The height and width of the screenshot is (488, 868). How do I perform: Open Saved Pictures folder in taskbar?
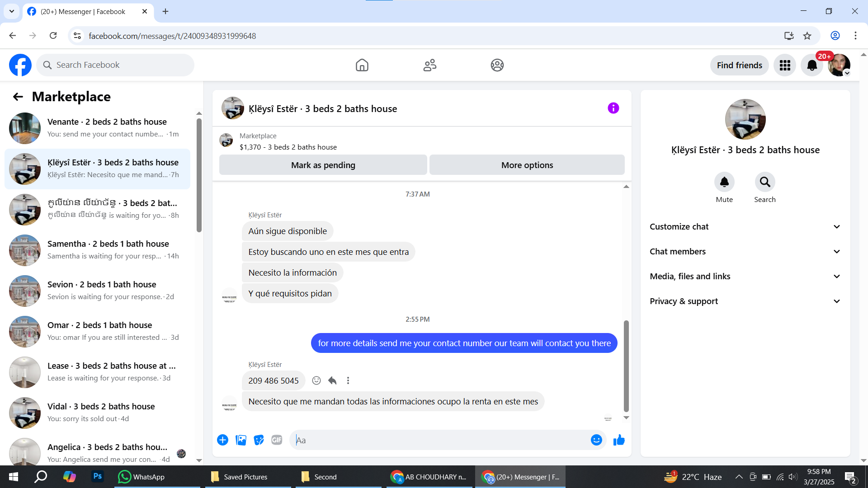pos(248,477)
